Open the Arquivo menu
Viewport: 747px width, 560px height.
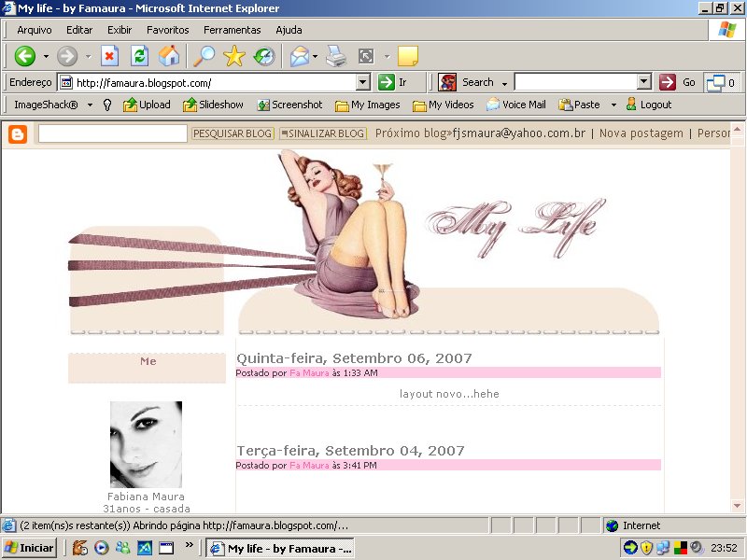pyautogui.click(x=35, y=30)
